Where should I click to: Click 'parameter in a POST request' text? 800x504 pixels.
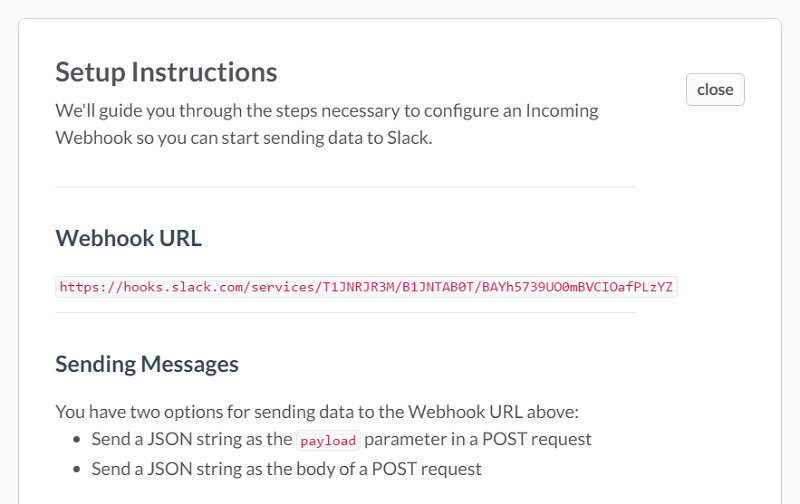click(478, 439)
